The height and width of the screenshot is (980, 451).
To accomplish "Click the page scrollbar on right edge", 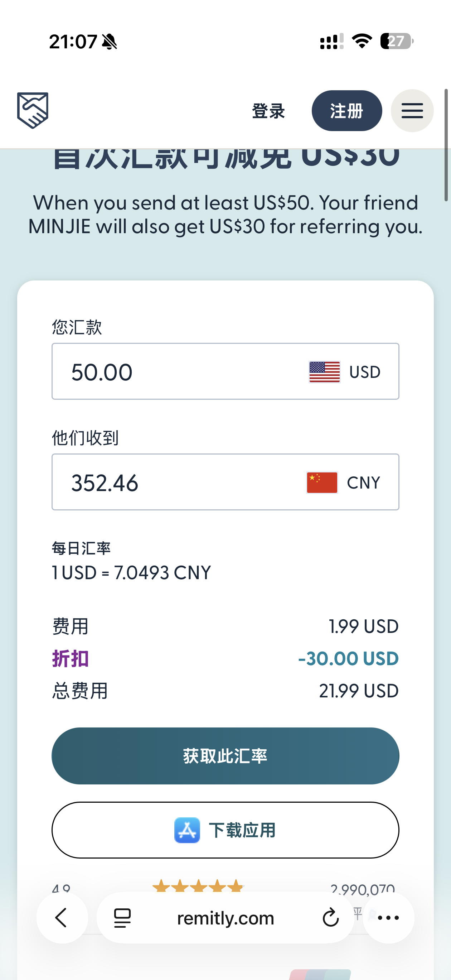I will (x=446, y=145).
